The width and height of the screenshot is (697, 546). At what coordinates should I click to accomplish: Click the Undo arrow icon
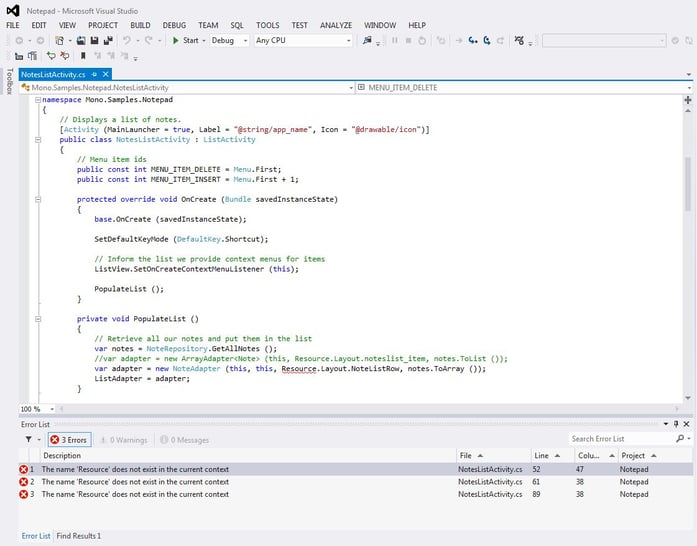tap(127, 40)
